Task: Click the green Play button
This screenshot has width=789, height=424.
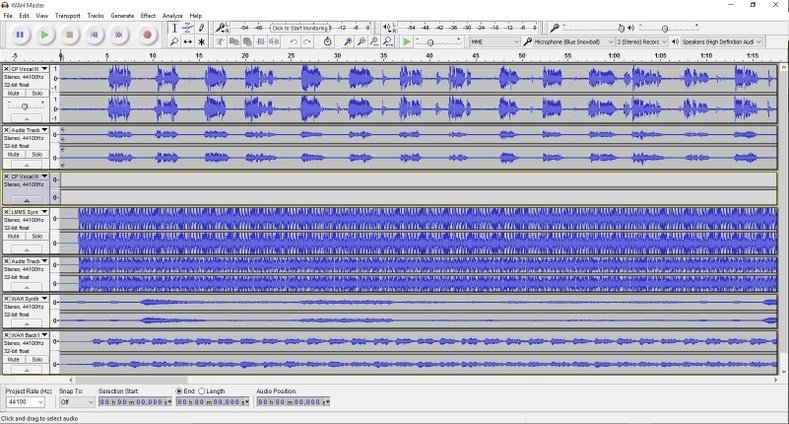Action: [x=44, y=35]
